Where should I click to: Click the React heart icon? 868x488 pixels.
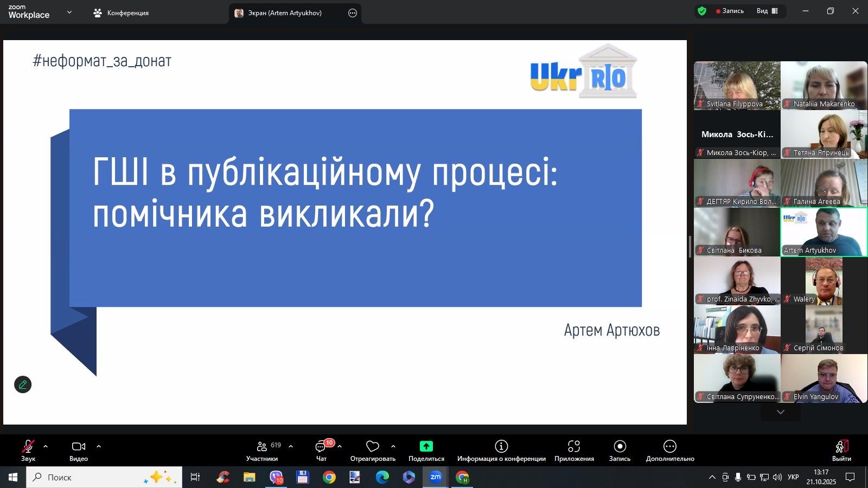point(373,446)
